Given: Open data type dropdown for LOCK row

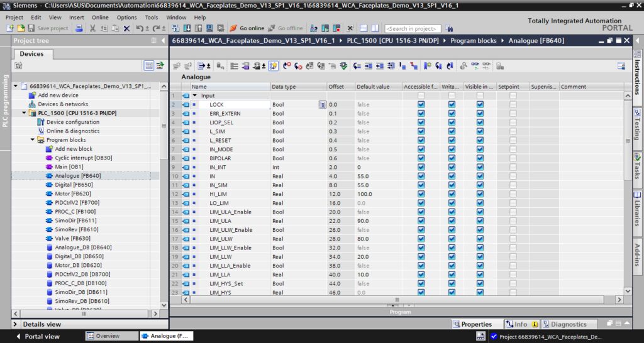Looking at the screenshot, I should [x=323, y=105].
